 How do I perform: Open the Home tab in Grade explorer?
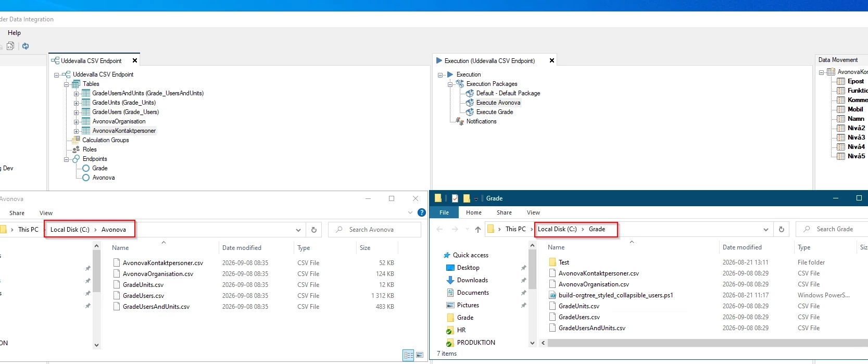click(474, 212)
